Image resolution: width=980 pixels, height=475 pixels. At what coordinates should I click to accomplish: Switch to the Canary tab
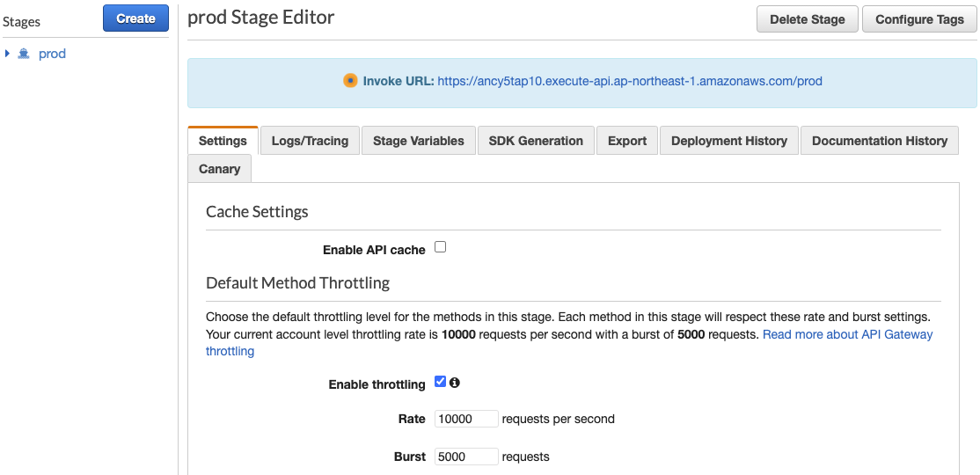pos(219,169)
